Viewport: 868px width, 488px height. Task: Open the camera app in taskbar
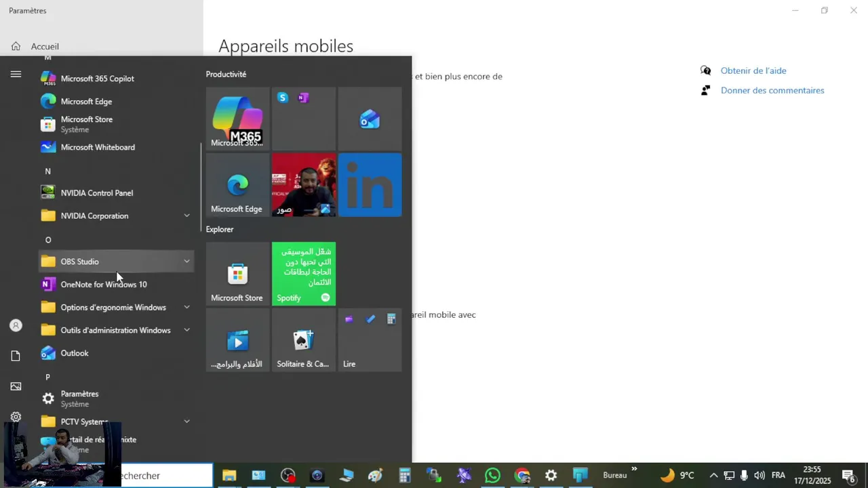(x=317, y=476)
